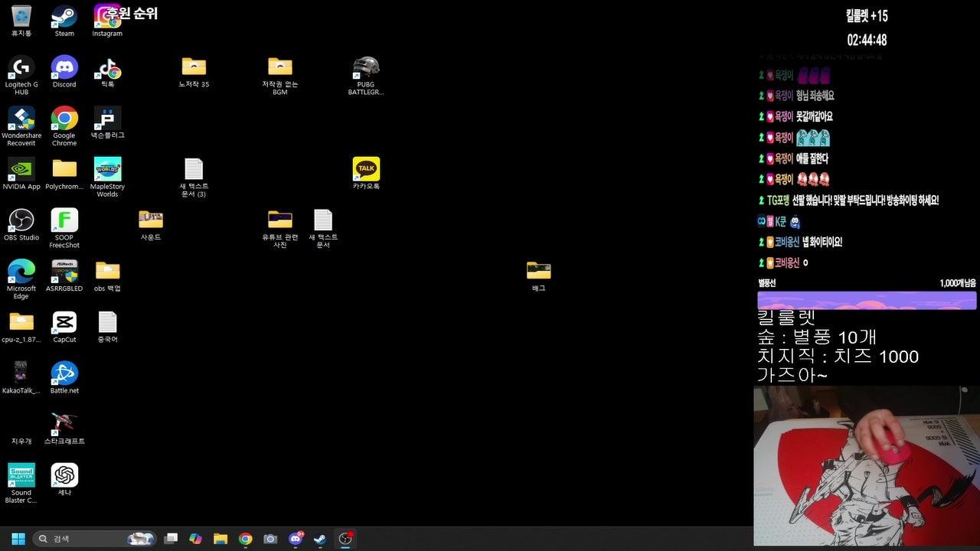This screenshot has height=551, width=980.
Task: Switch to OBS Studio in the taskbar
Action: [345, 539]
